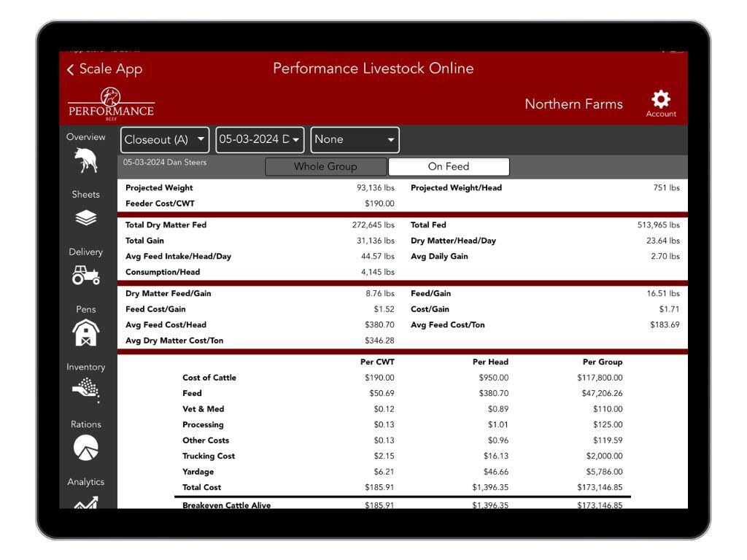
Task: Switch to the Whole Group view
Action: click(326, 167)
